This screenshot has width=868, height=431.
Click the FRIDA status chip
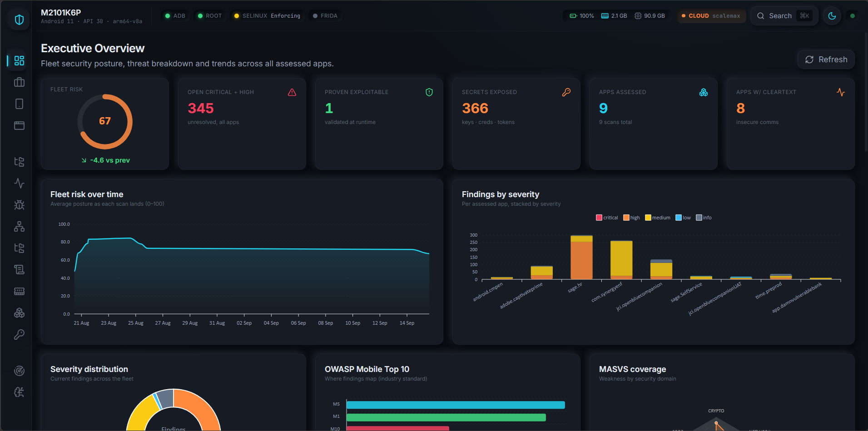tap(325, 16)
